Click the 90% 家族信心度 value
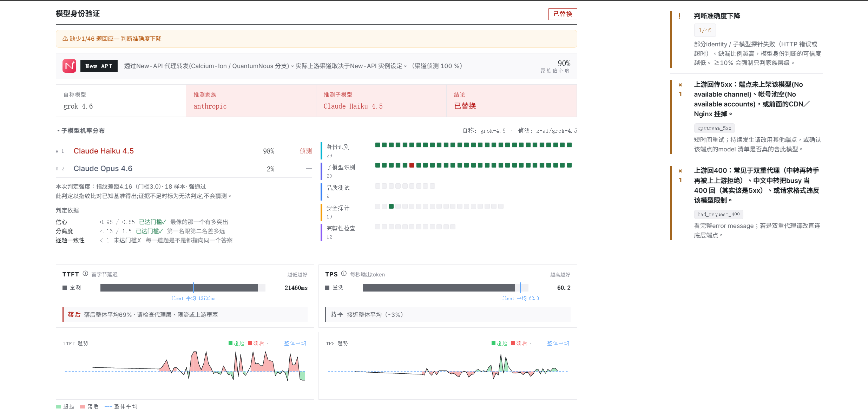Viewport: 868px width, 412px height. tap(564, 63)
